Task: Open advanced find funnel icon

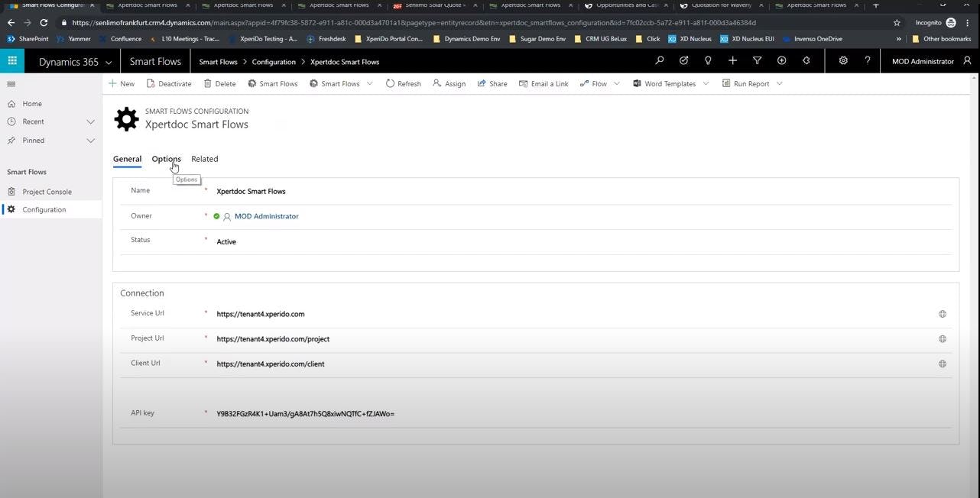Action: point(757,61)
